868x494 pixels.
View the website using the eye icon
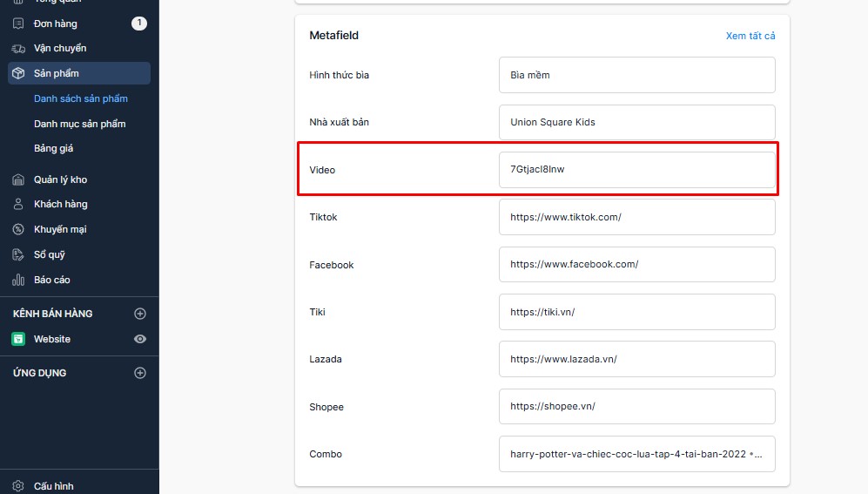tap(140, 339)
